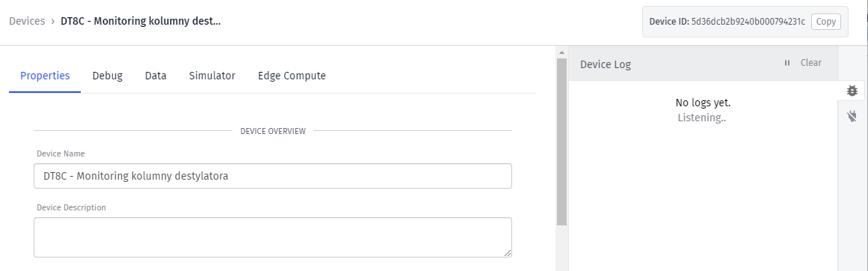Click the Device ID value text
The height and width of the screenshot is (271, 868).
748,22
